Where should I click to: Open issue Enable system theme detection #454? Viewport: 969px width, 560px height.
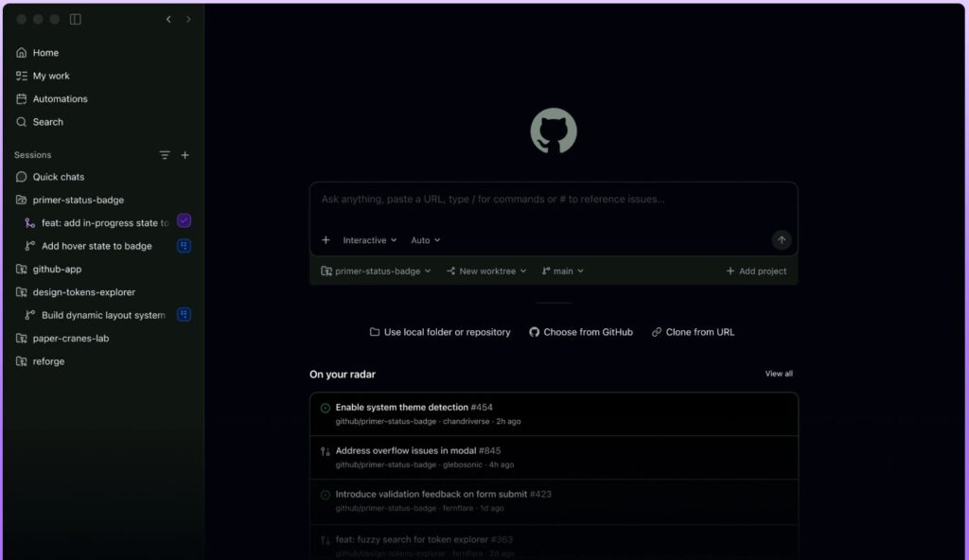click(554, 414)
